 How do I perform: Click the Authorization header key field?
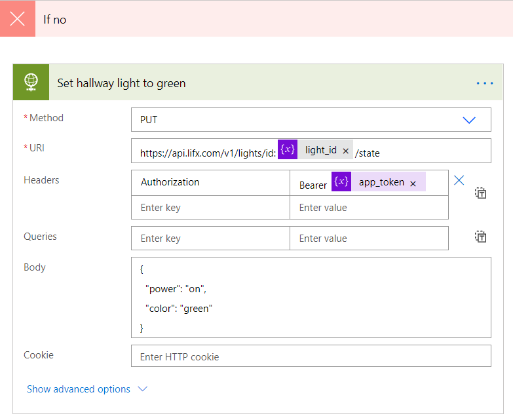click(x=210, y=182)
